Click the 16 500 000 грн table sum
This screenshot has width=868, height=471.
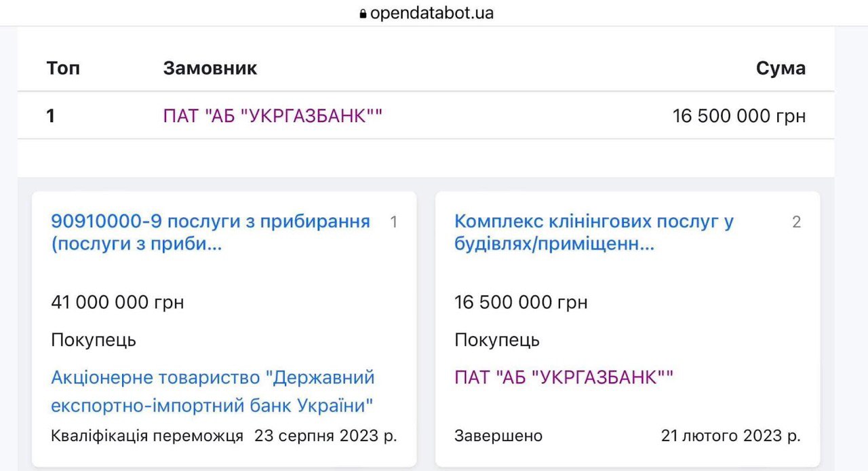(x=738, y=116)
